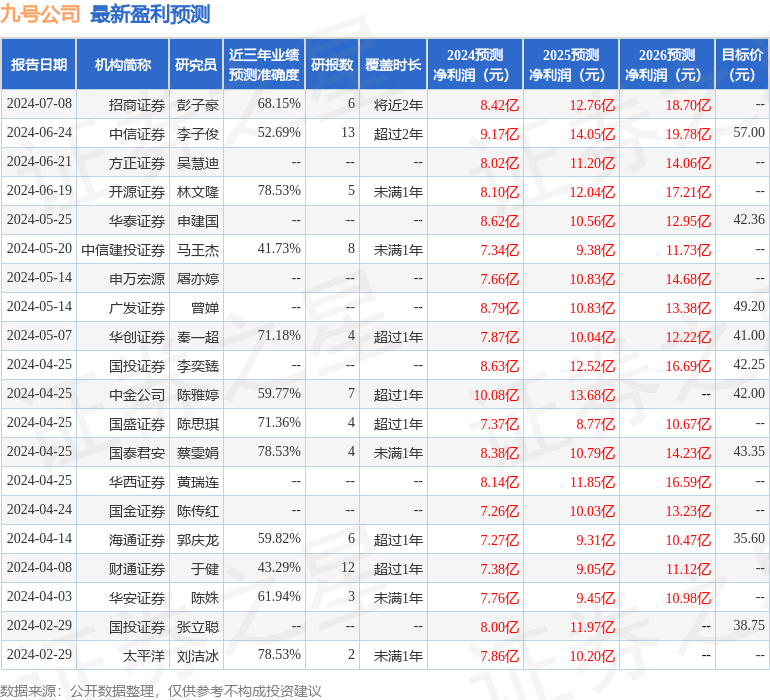Click analyst name 屠亦婷
This screenshot has width=770, height=700.
(198, 279)
